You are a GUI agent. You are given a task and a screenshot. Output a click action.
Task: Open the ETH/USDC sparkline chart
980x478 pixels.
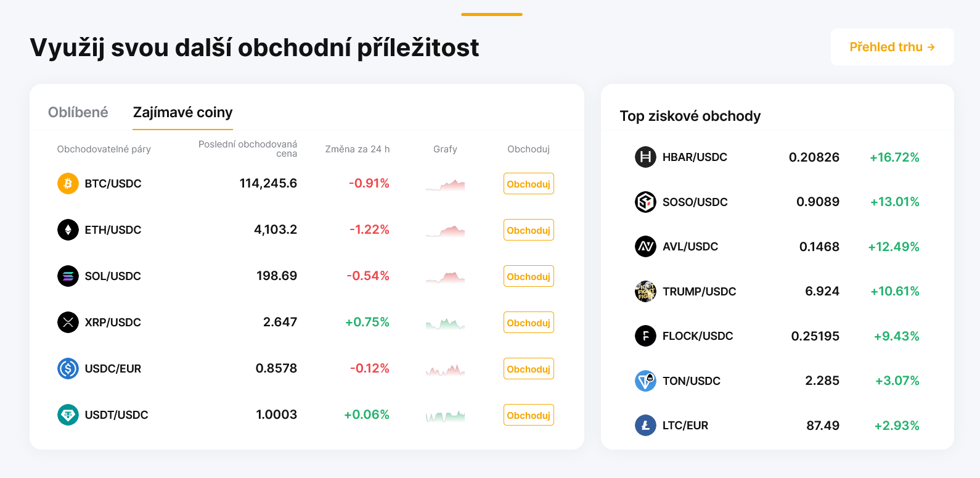[445, 229]
